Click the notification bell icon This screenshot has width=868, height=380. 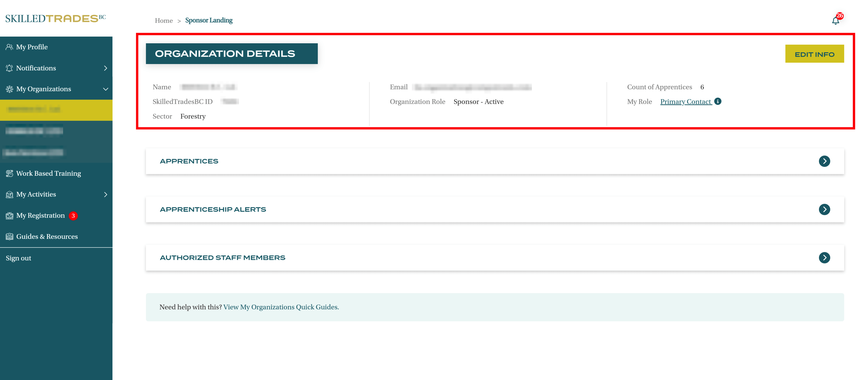click(x=835, y=20)
